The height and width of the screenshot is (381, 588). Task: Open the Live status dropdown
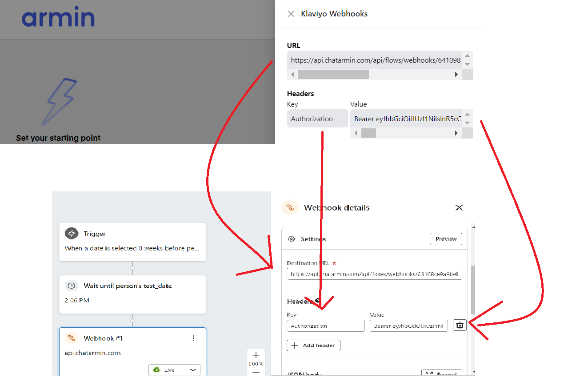(174, 370)
